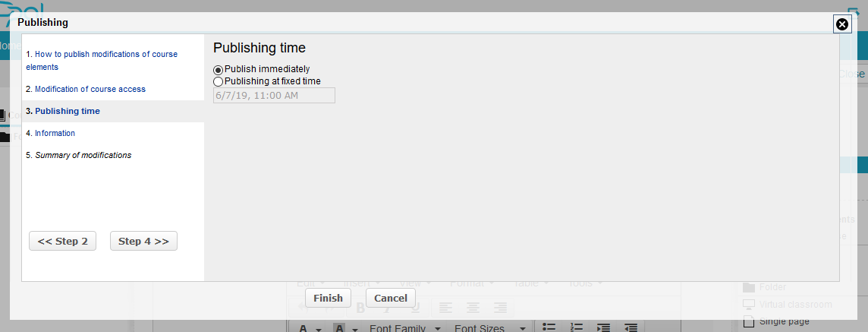
Task: Click the Finish button
Action: click(x=328, y=298)
